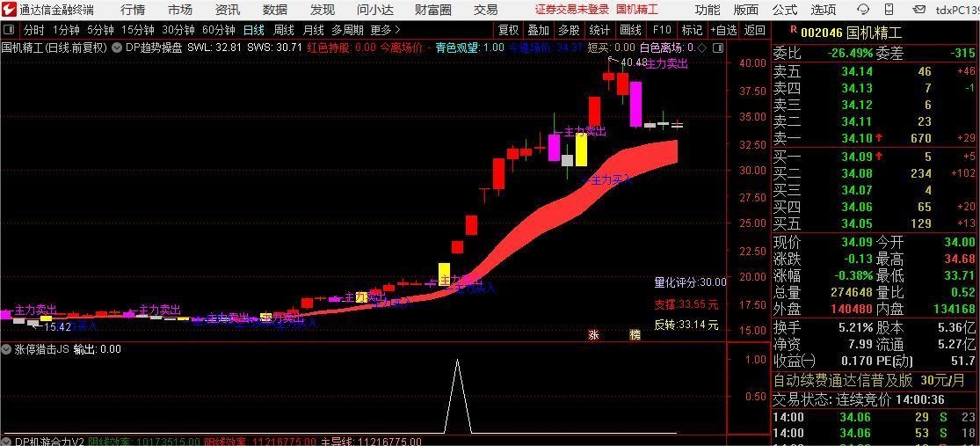Open the 交易 menu
980x446 pixels.
point(486,10)
